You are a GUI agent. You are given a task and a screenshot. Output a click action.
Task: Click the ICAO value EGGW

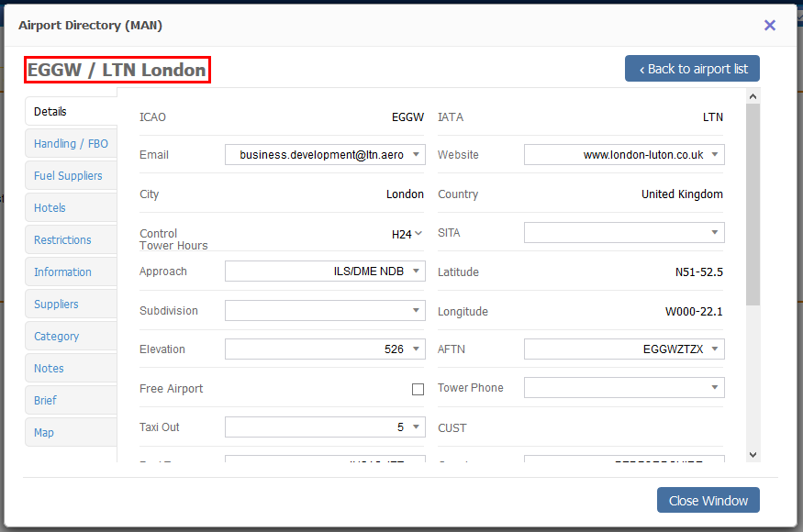(x=407, y=117)
